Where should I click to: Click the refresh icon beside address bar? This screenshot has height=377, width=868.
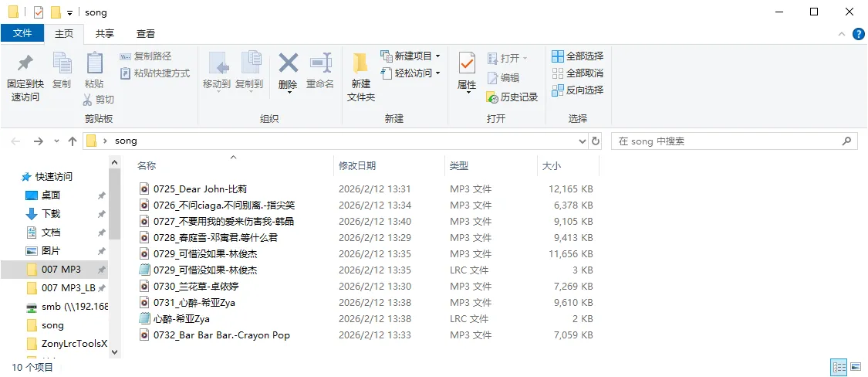coord(596,141)
